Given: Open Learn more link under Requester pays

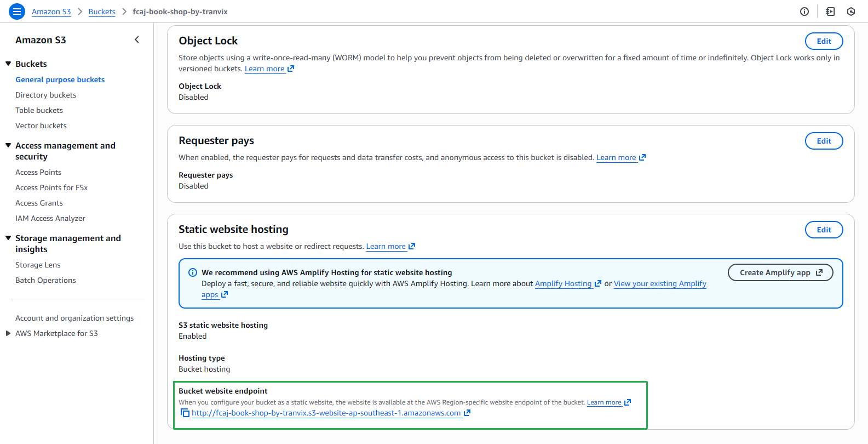Looking at the screenshot, I should (616, 157).
